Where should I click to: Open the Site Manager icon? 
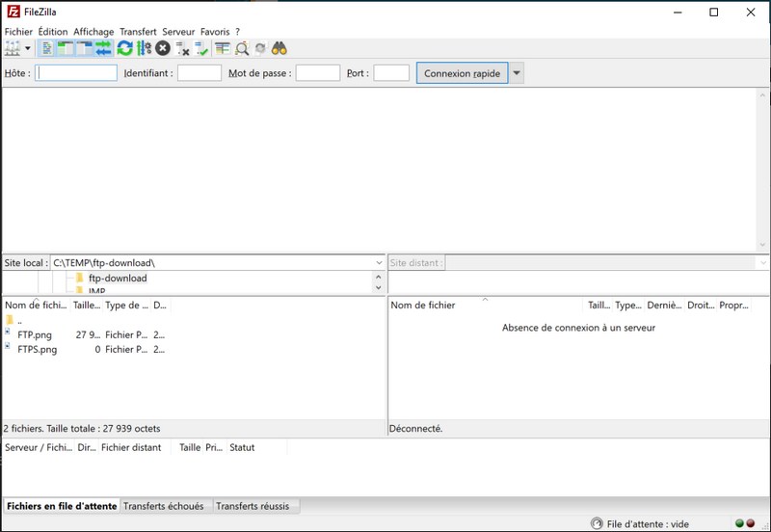point(13,48)
